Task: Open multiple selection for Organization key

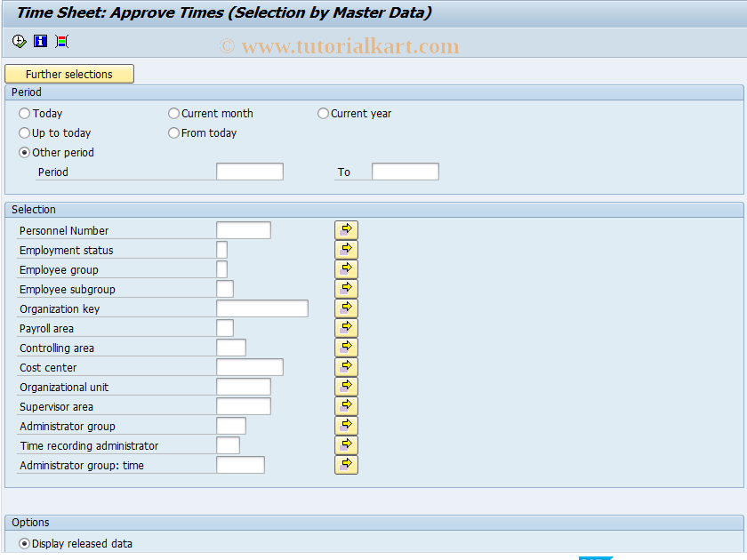Action: [346, 308]
